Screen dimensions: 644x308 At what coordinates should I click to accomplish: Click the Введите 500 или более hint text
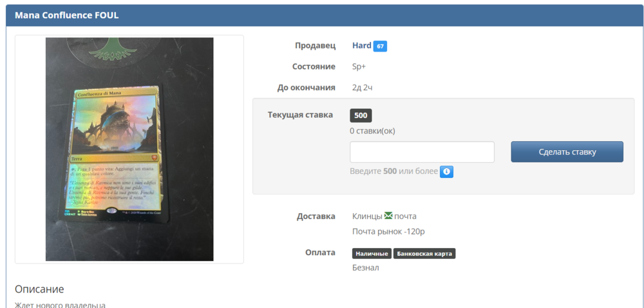pyautogui.click(x=393, y=171)
